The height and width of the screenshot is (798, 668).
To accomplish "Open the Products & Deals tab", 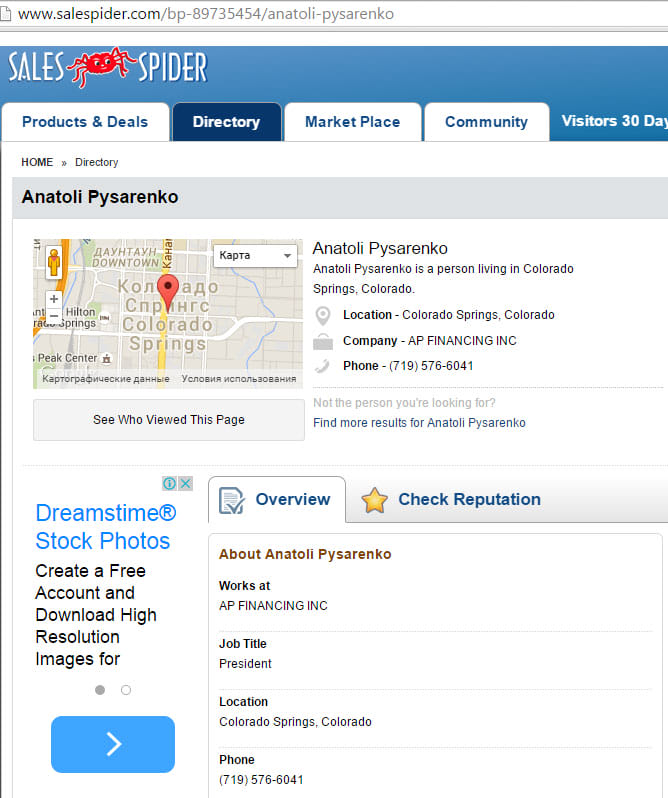I will pyautogui.click(x=85, y=122).
